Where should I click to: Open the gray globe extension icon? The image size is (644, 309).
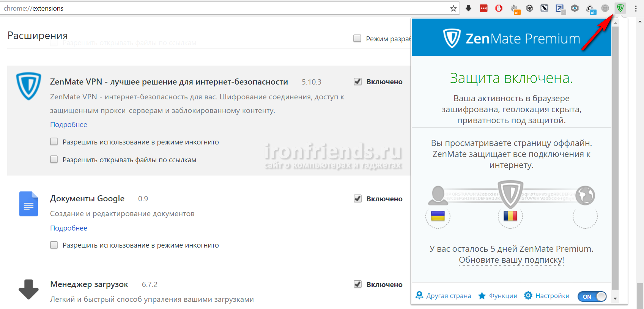click(x=605, y=8)
